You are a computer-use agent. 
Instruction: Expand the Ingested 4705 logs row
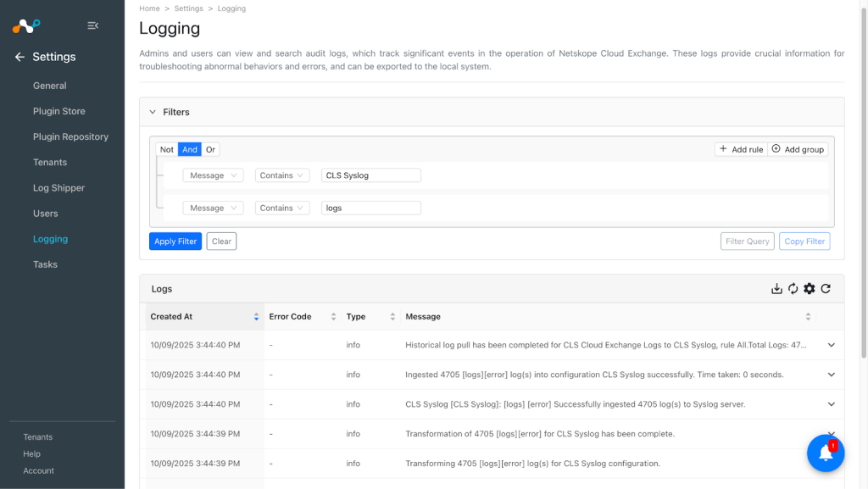coord(831,375)
